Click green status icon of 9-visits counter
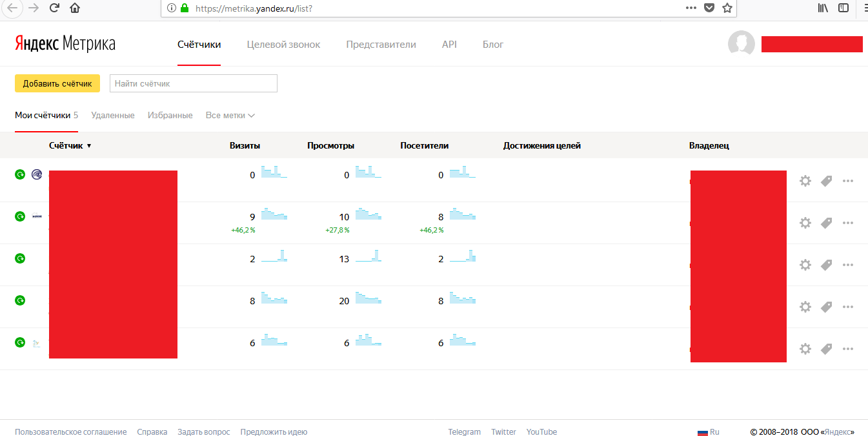 coord(20,216)
